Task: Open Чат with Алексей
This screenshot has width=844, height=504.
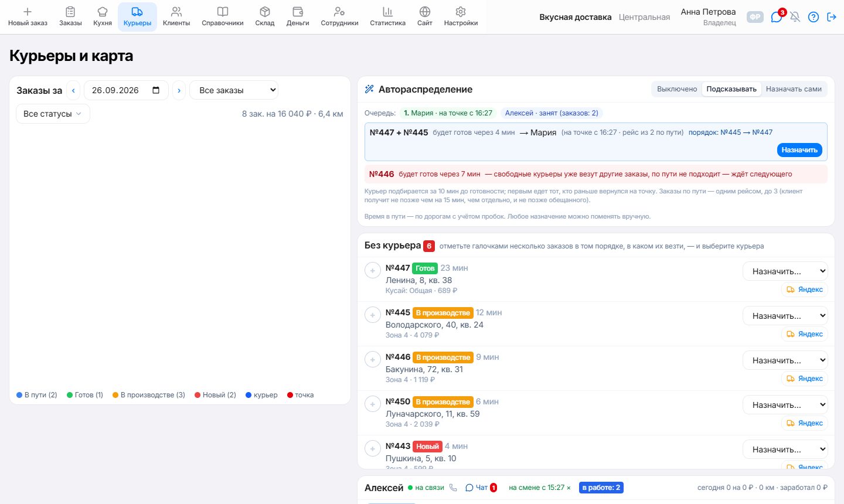Action: click(481, 488)
